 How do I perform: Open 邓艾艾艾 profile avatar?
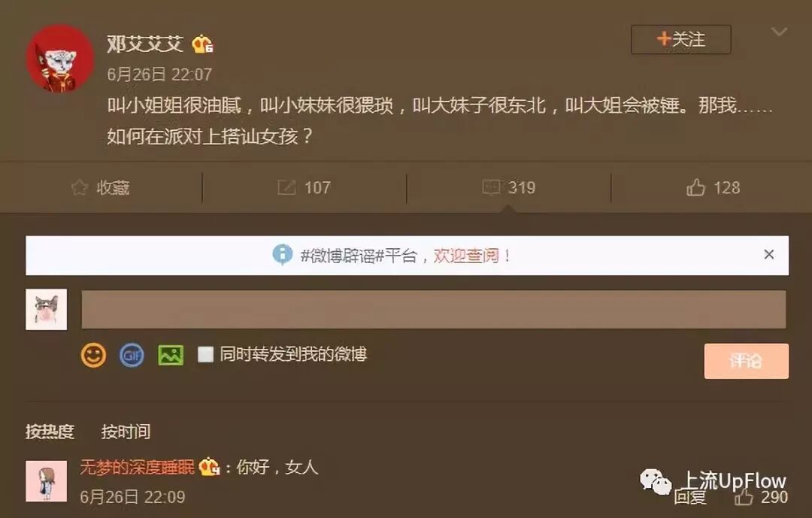tap(60, 59)
